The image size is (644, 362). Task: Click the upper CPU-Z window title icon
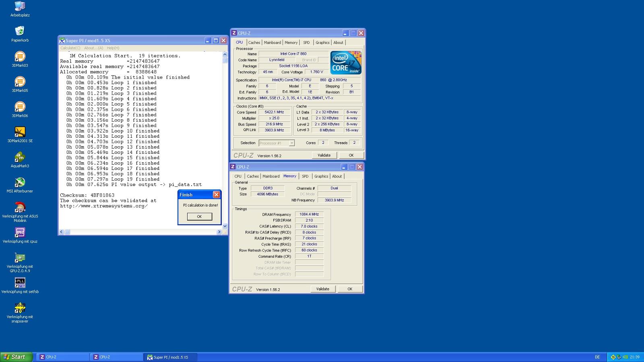(234, 33)
